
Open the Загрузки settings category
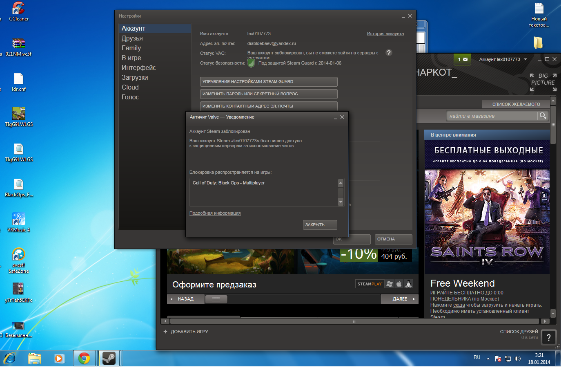point(155,77)
